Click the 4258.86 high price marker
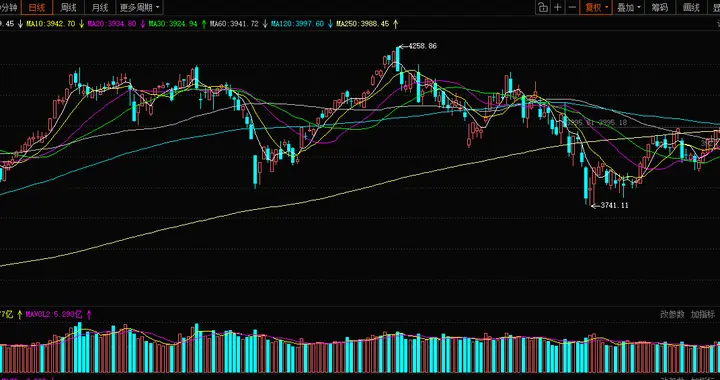Screen dimensions: 720x380 tap(422, 46)
